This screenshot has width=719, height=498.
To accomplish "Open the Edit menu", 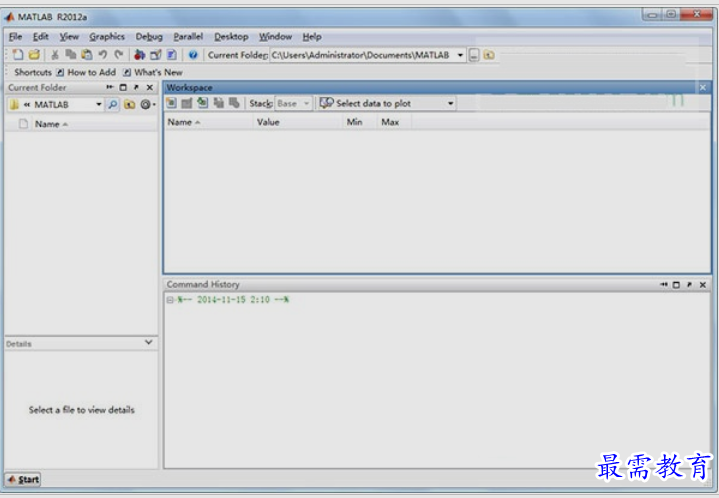I will (x=40, y=37).
